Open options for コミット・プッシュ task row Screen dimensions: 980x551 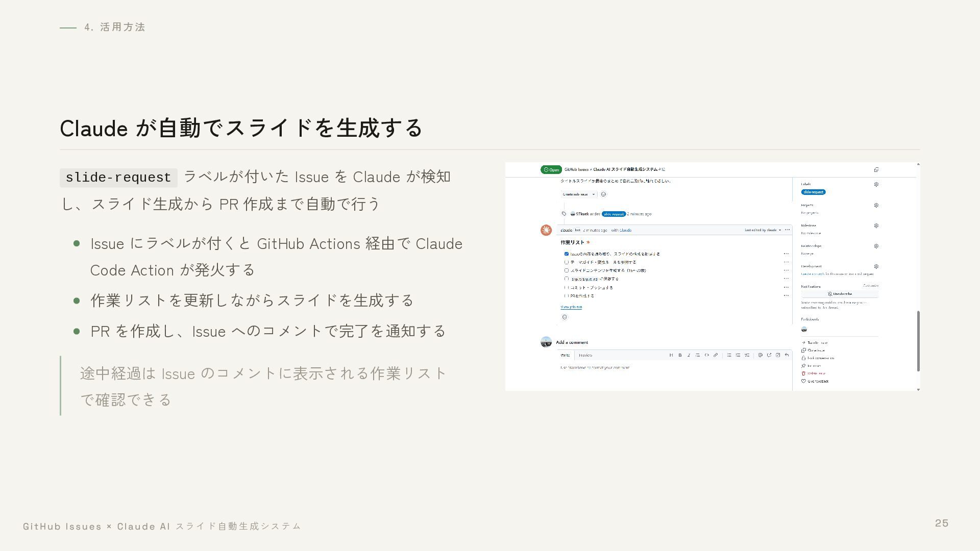(786, 287)
